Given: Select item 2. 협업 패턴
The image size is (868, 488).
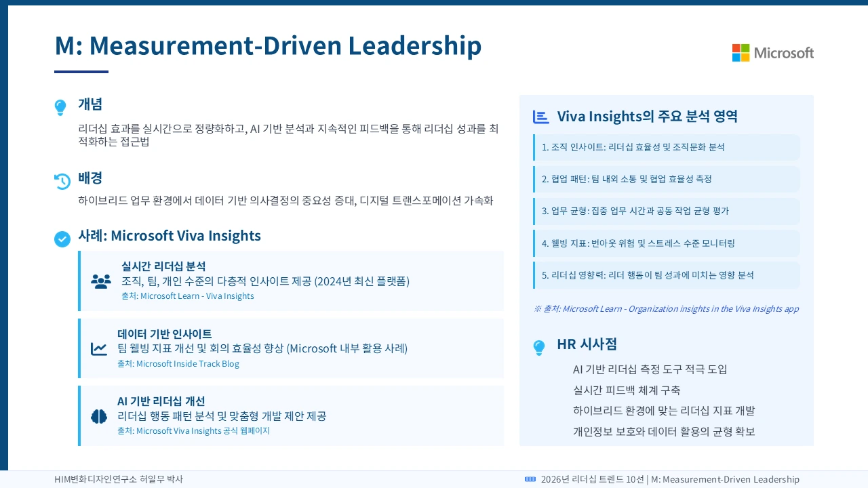Looking at the screenshot, I should point(667,179).
